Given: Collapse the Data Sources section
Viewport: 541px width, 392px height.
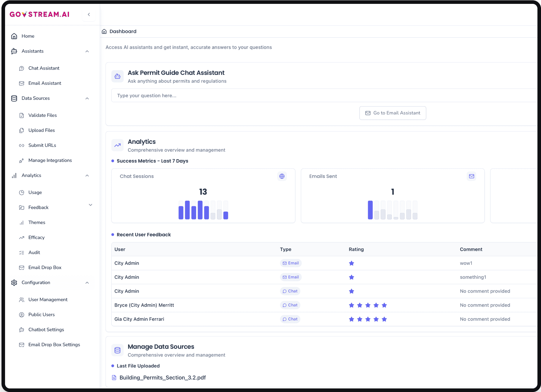Looking at the screenshot, I should pyautogui.click(x=87, y=98).
